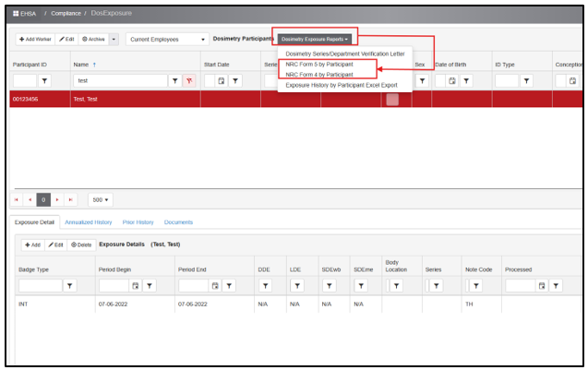Expand the Dosimetry Exposure Reports dropdown
The image size is (588, 370).
click(315, 40)
